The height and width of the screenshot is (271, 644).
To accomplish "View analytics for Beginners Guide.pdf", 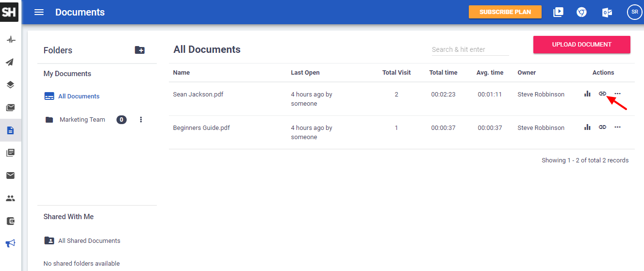I will coord(587,127).
